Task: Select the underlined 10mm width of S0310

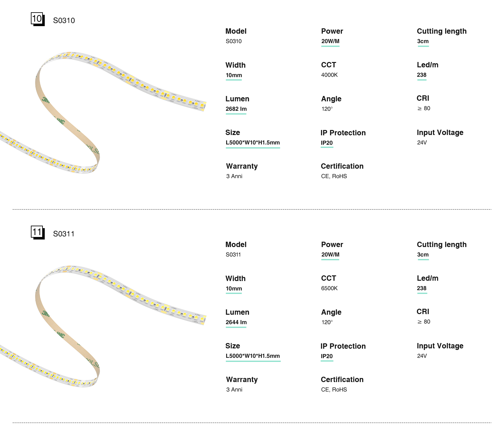Action: click(x=234, y=75)
